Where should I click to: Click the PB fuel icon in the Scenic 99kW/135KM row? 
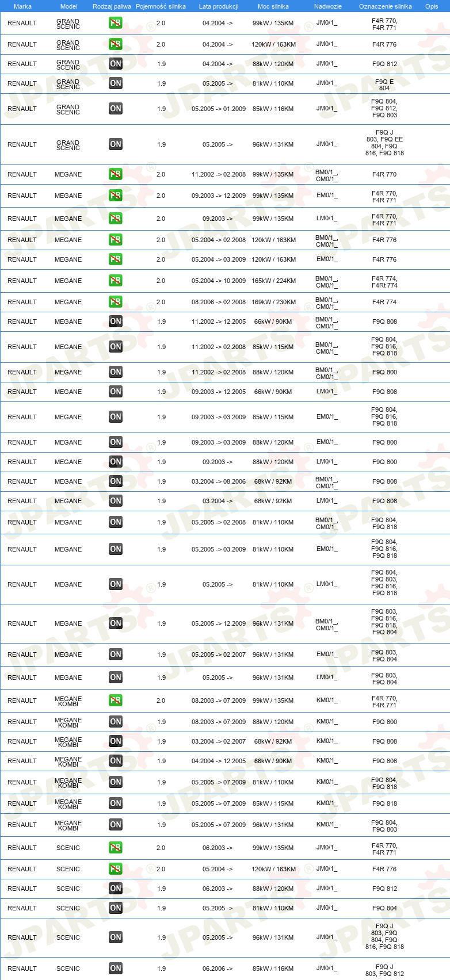(x=116, y=848)
